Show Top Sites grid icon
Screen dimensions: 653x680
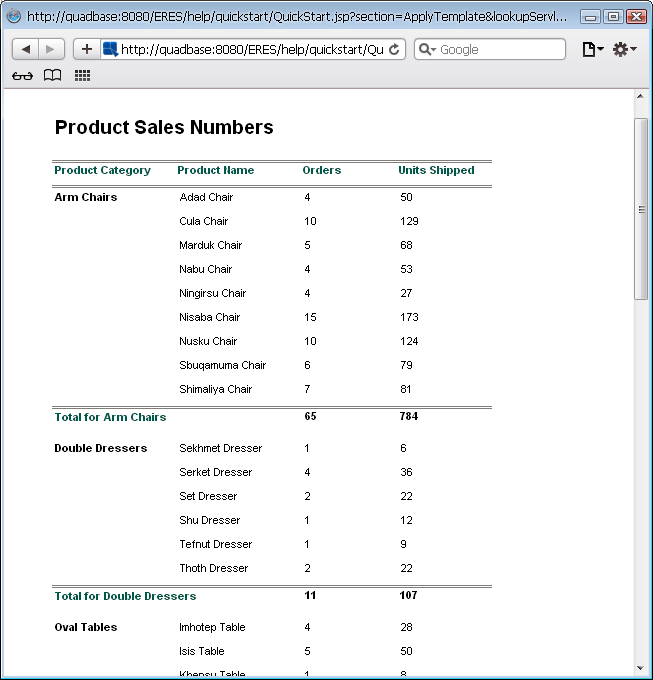[82, 75]
